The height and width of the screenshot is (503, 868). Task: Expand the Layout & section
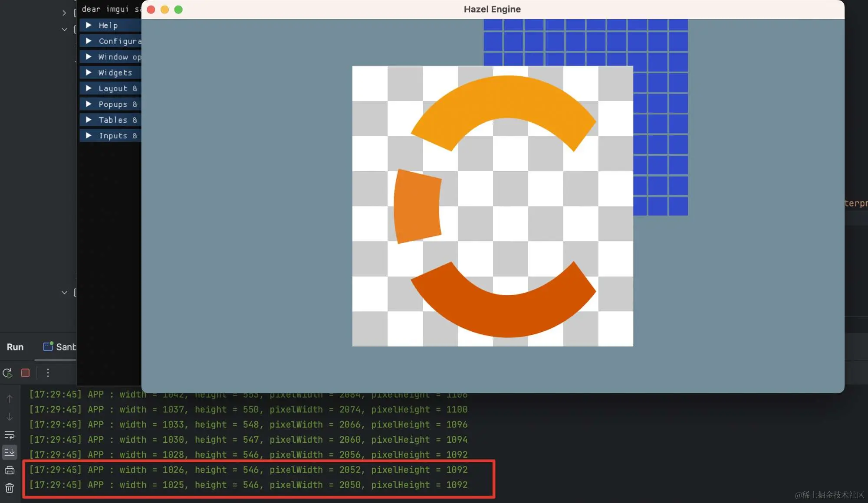[x=110, y=88]
